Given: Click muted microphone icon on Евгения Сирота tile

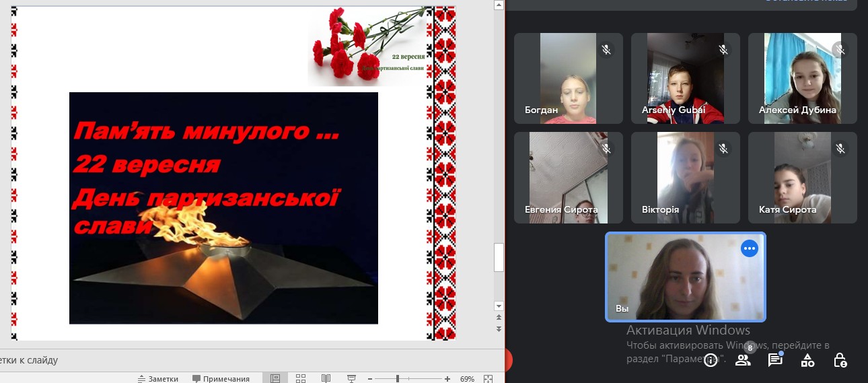Looking at the screenshot, I should tap(606, 148).
